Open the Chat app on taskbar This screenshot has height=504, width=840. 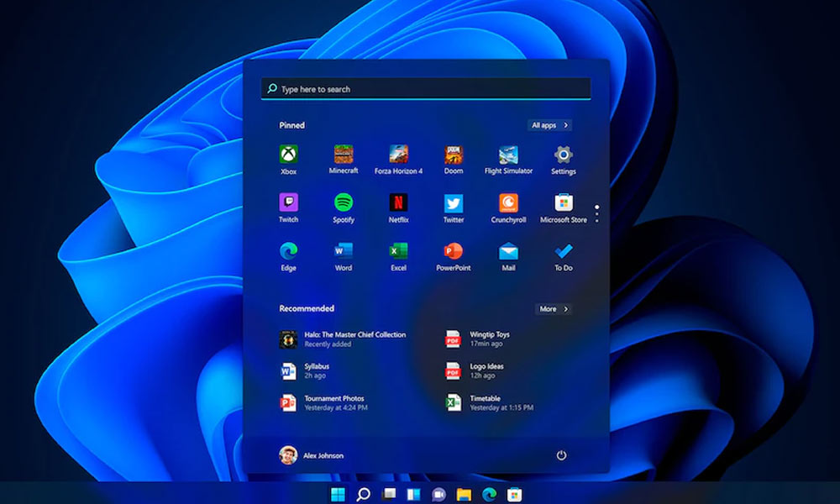click(x=438, y=494)
